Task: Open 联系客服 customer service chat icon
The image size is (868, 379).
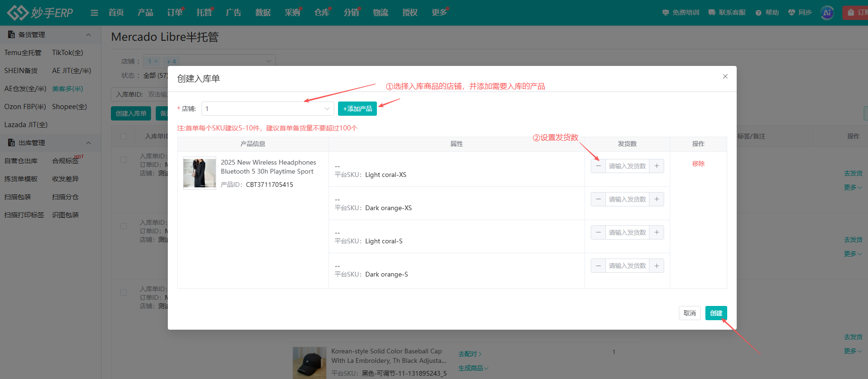Action: point(712,12)
